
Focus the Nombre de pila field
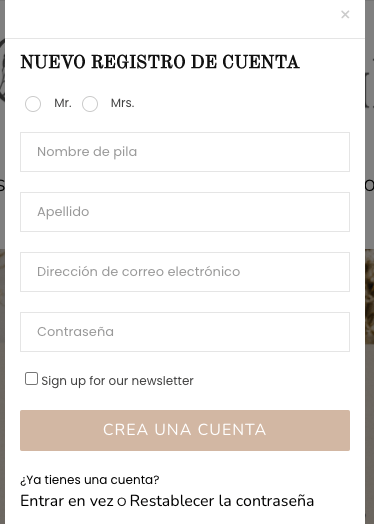tap(185, 152)
